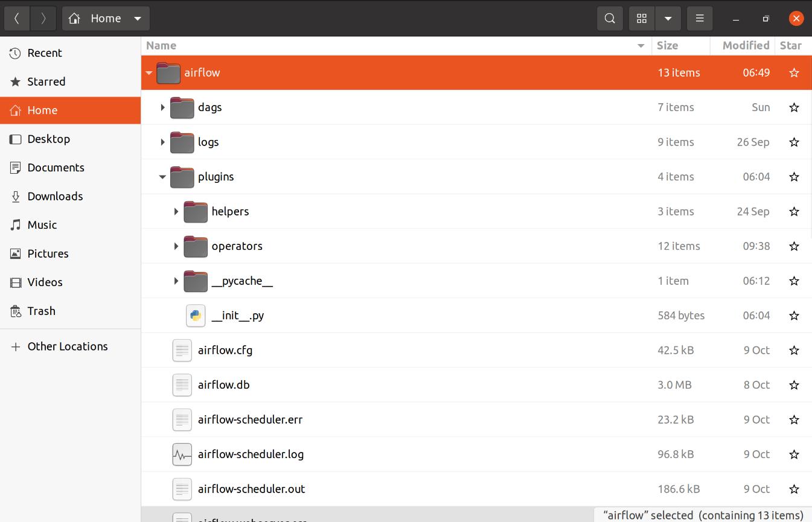Open the search button in the toolbar
The height and width of the screenshot is (522, 812).
click(x=610, y=18)
